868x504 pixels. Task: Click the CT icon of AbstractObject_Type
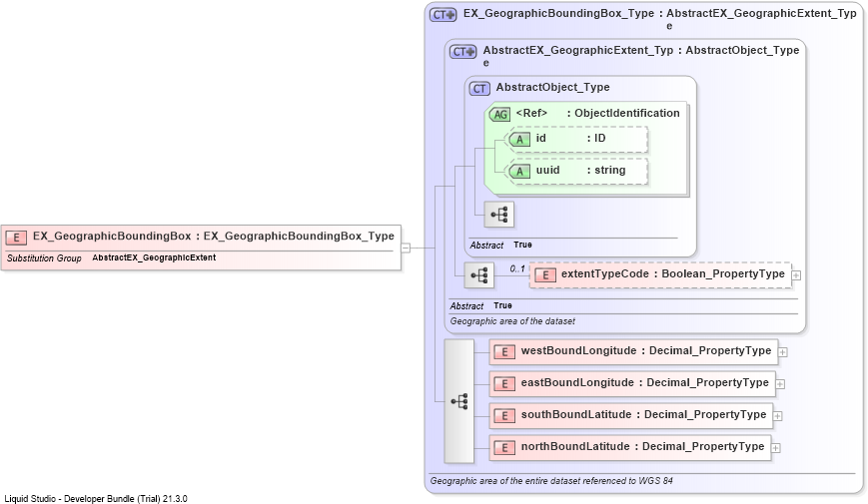(479, 89)
